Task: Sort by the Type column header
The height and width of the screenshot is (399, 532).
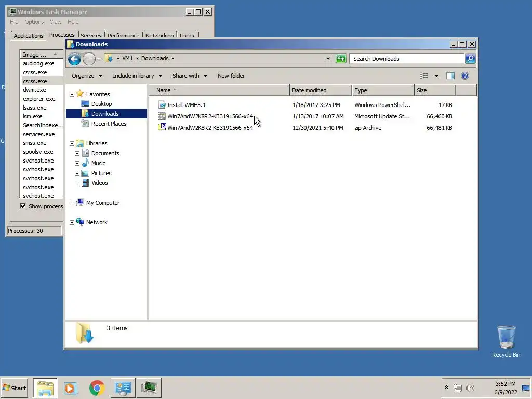Action: click(383, 90)
